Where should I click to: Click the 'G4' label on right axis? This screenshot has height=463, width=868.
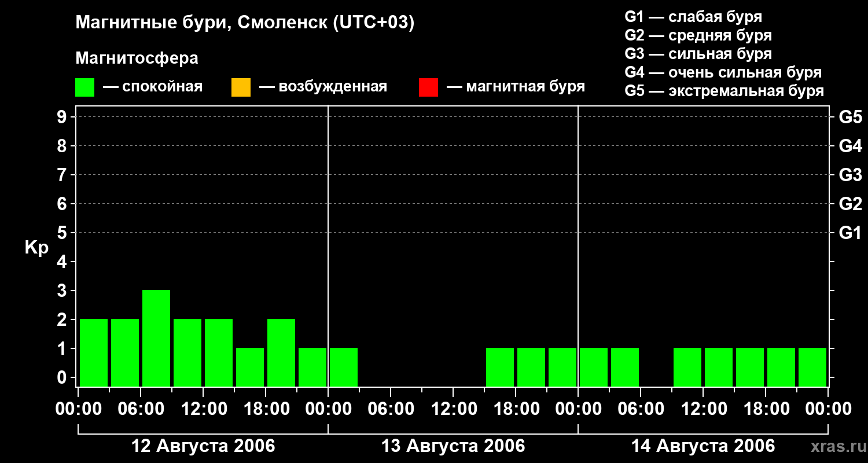(x=850, y=146)
